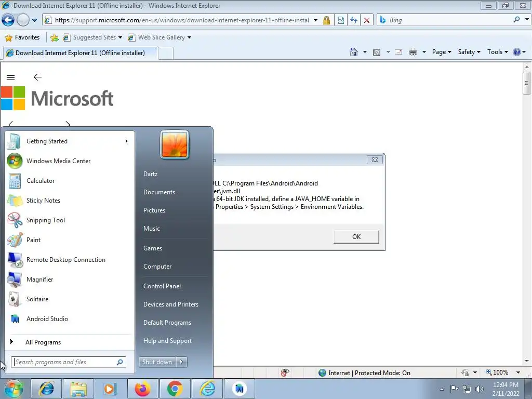
Task: Launch Solitaire
Action: click(x=70, y=299)
